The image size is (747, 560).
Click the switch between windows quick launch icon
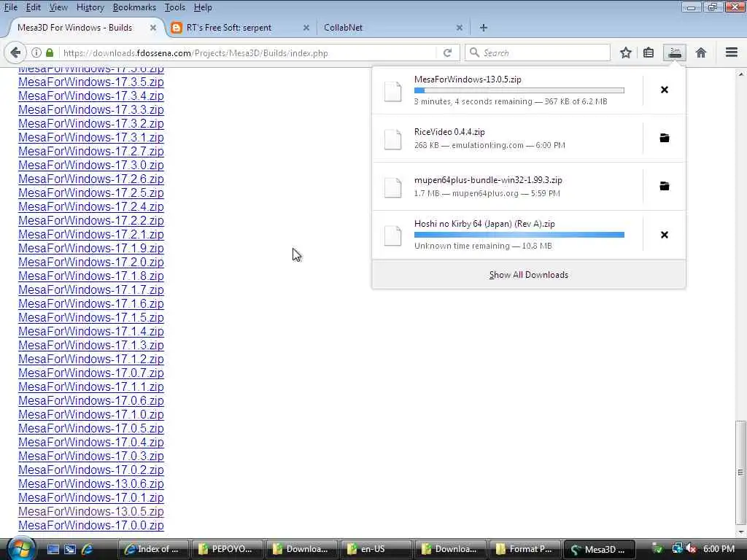[70, 549]
